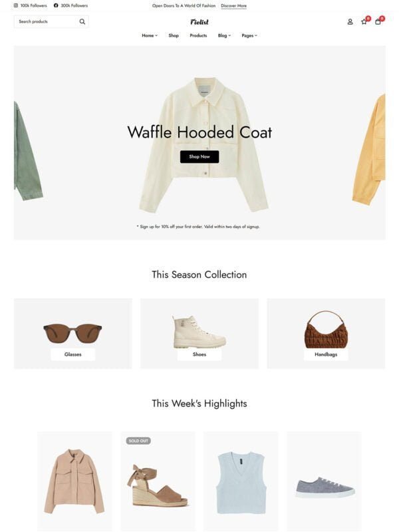Screen dimensions: 399x532
Task: Open the wishlist star icon
Action: tap(364, 22)
